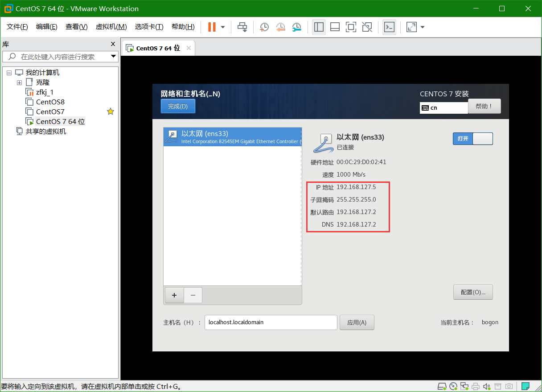The image size is (542, 392).
Task: Open the 查看(V) menu
Action: 76,27
